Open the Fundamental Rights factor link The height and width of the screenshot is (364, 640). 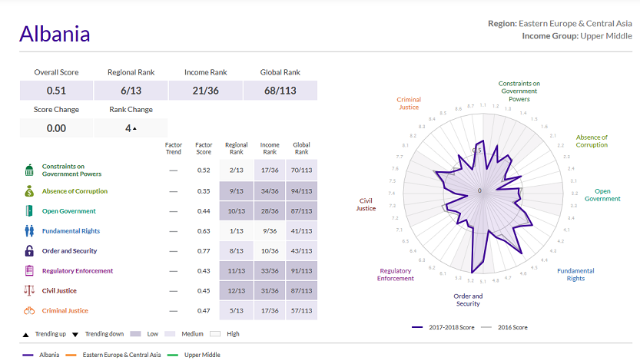point(71,231)
